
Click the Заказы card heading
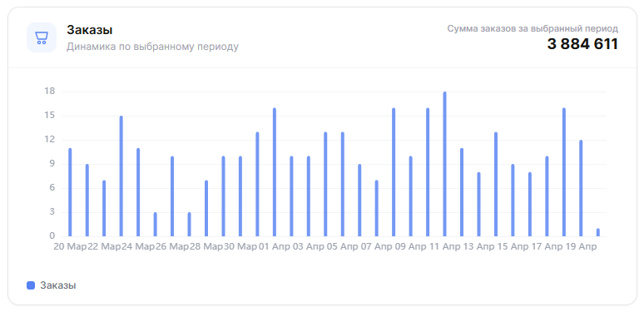coord(90,30)
